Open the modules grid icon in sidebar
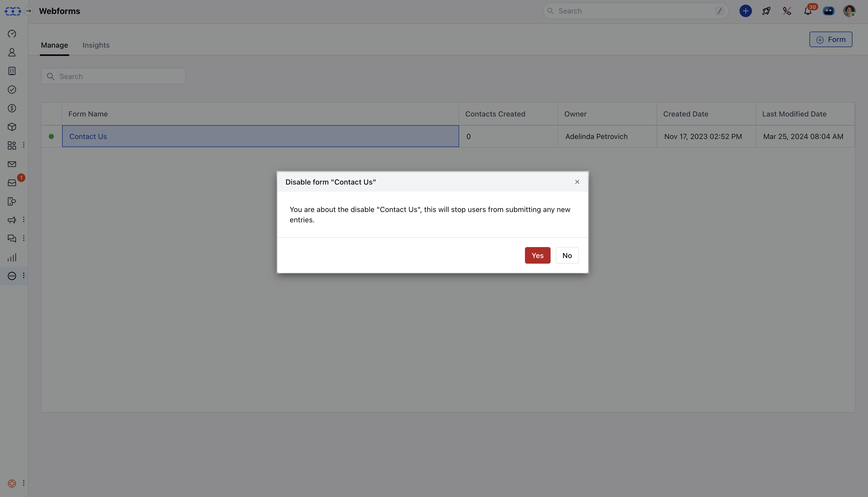Image resolution: width=868 pixels, height=497 pixels. tap(12, 145)
